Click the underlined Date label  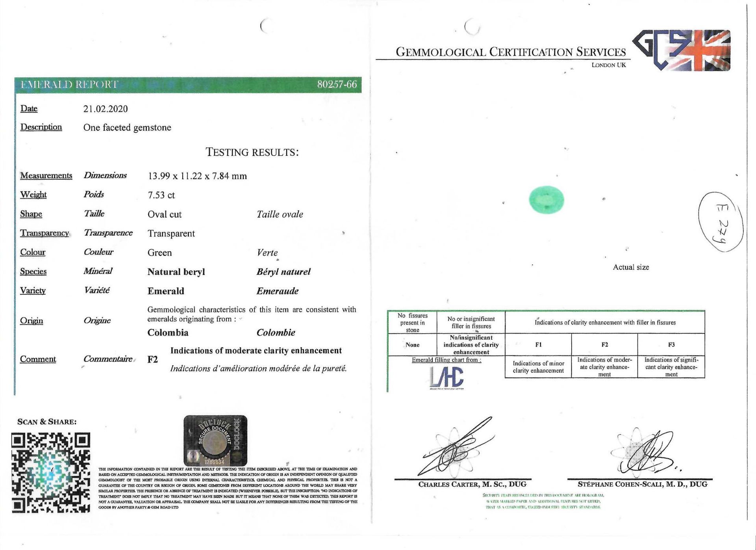tap(29, 109)
